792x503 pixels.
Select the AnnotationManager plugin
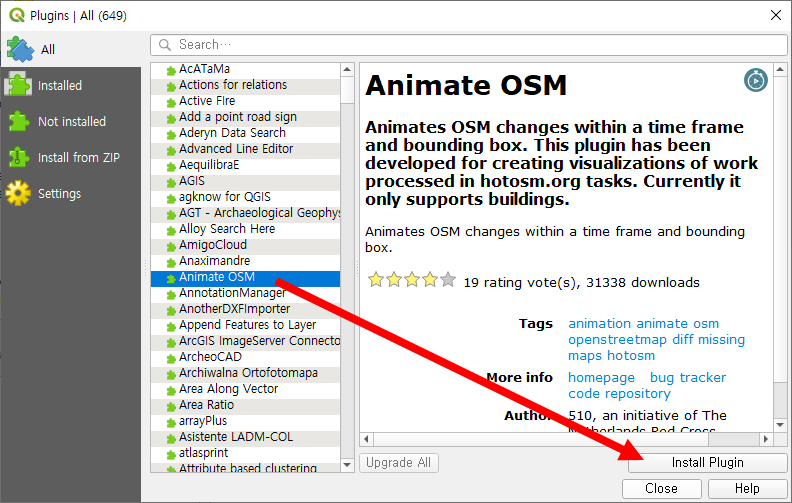click(x=245, y=293)
